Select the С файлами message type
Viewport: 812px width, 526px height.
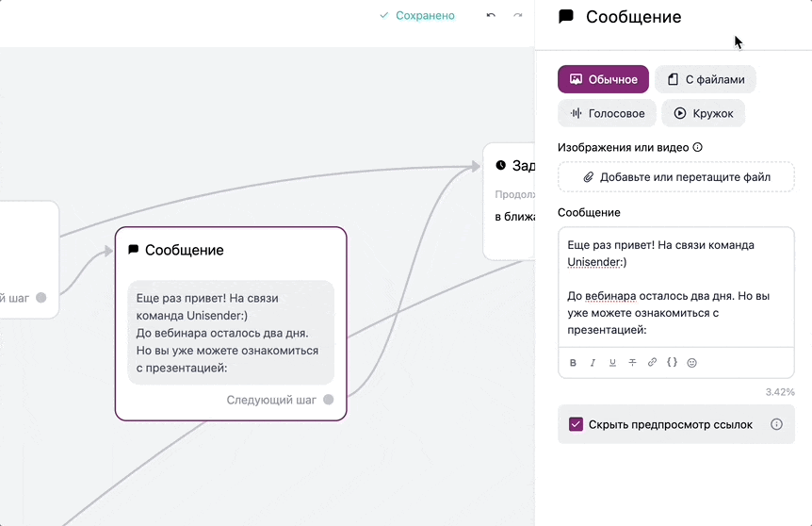(x=706, y=79)
